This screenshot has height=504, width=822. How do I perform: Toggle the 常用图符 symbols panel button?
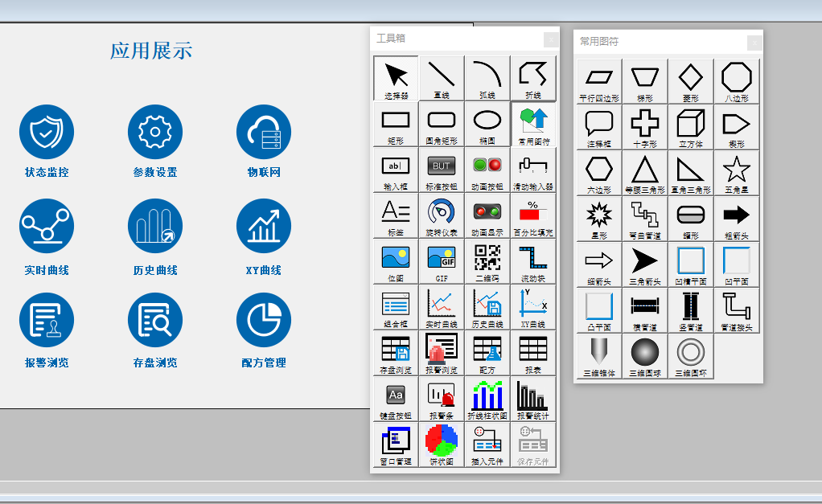[532, 123]
